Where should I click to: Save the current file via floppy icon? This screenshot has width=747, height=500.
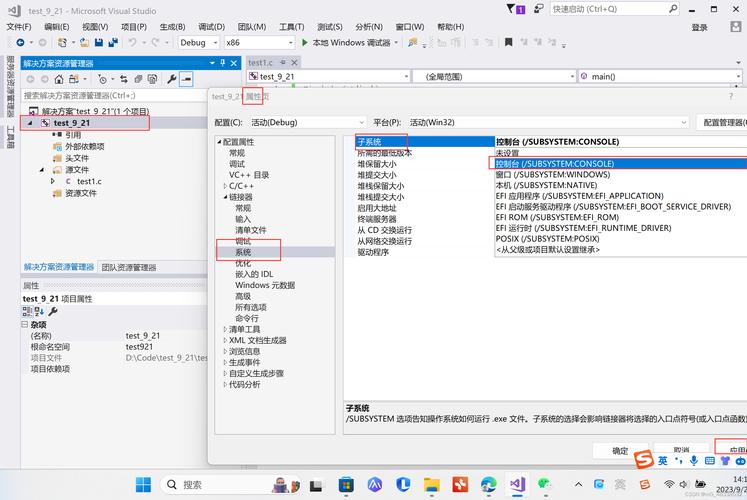(99, 42)
